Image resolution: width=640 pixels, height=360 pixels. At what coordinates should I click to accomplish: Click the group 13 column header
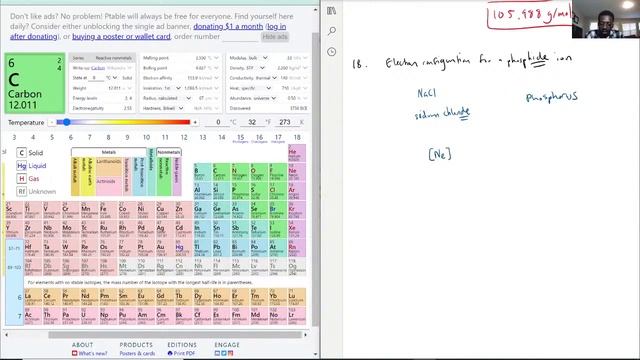click(x=202, y=137)
